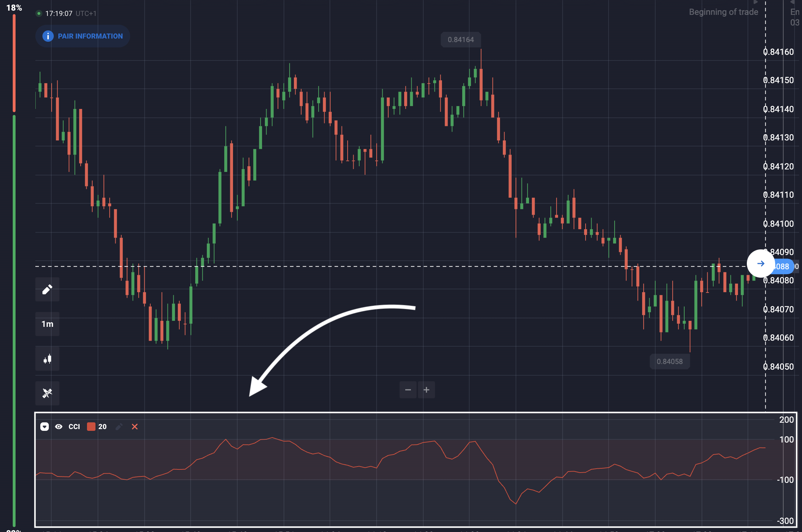
Task: Open PAIR INFORMATION button
Action: tap(83, 36)
